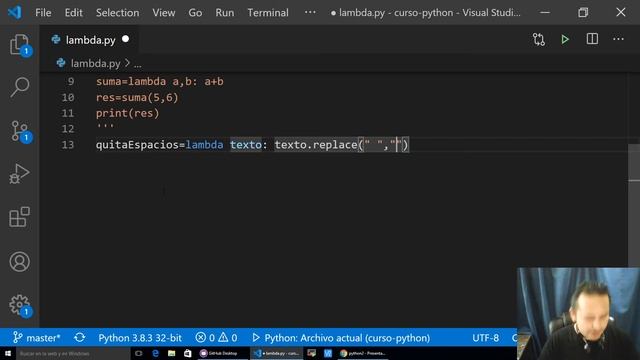Open the Accounts menu icon

coord(20,262)
